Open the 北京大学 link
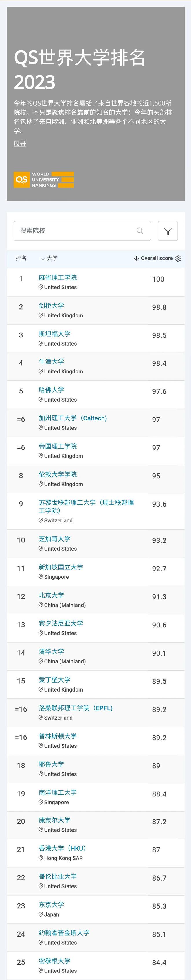Viewport: 191px width, 980px height. (51, 595)
